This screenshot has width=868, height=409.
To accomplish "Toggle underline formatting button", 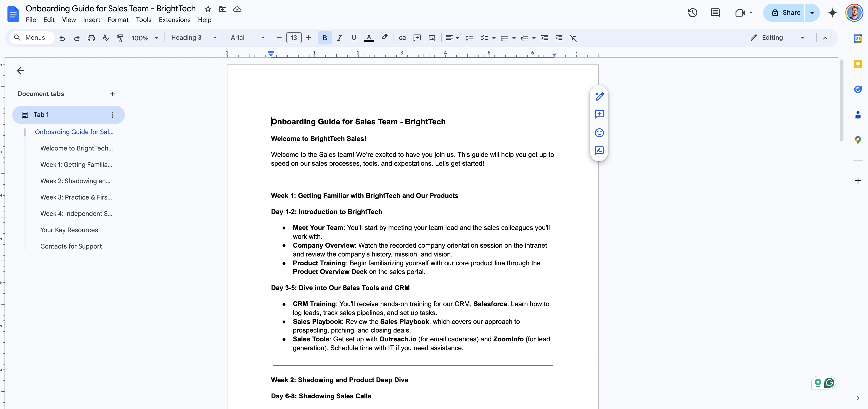I will pyautogui.click(x=354, y=38).
